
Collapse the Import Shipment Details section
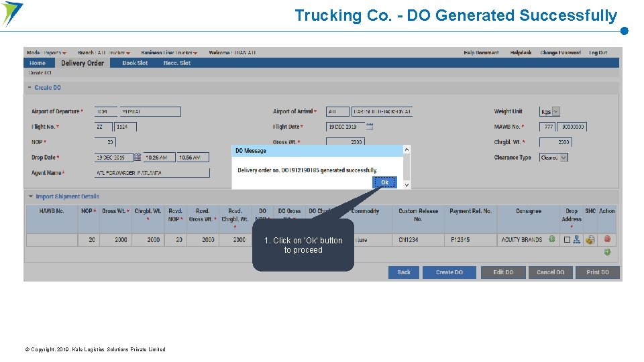pos(30,196)
